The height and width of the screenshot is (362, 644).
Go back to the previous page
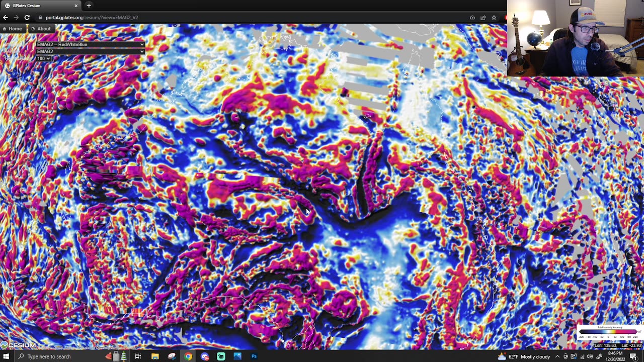pyautogui.click(x=6, y=18)
